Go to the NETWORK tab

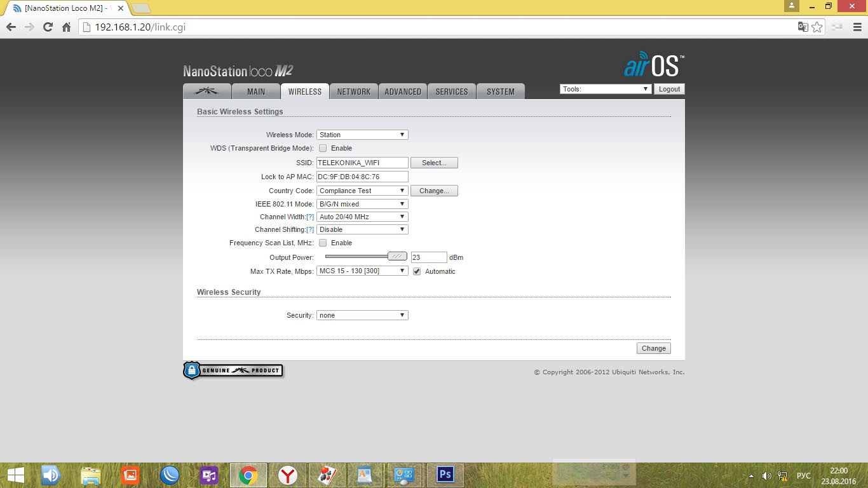tap(354, 91)
